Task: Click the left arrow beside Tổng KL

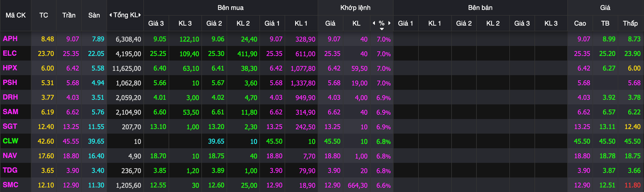Action: [110, 15]
